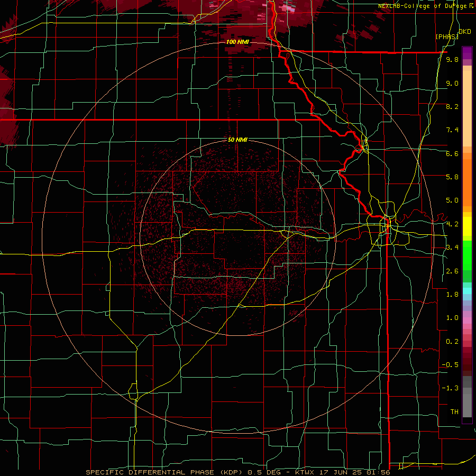
Task: Click the "100 NMI" range ring label
Action: (x=237, y=42)
